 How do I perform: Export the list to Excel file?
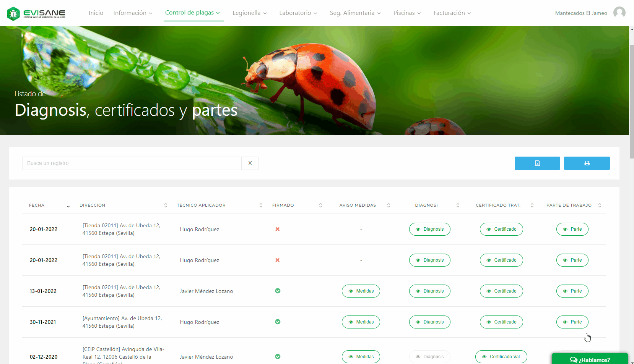click(x=537, y=163)
